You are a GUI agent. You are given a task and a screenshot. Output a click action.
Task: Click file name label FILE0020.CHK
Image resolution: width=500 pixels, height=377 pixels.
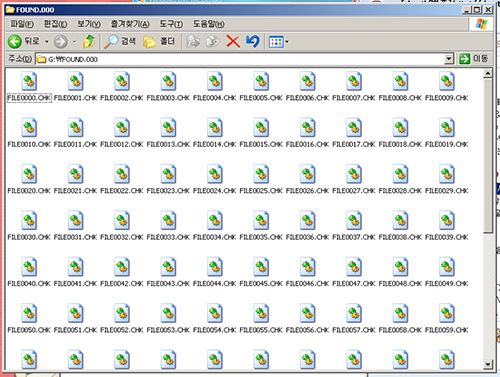tap(29, 191)
